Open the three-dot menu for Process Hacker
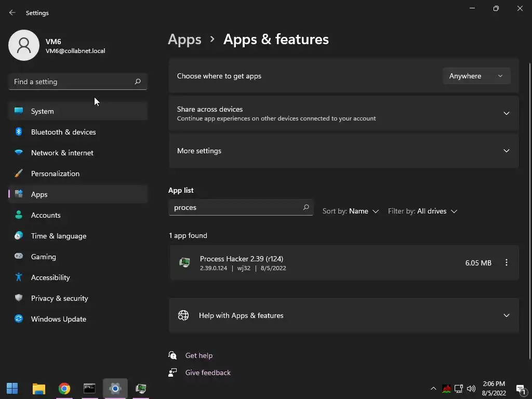Image resolution: width=532 pixels, height=399 pixels. coord(507,263)
